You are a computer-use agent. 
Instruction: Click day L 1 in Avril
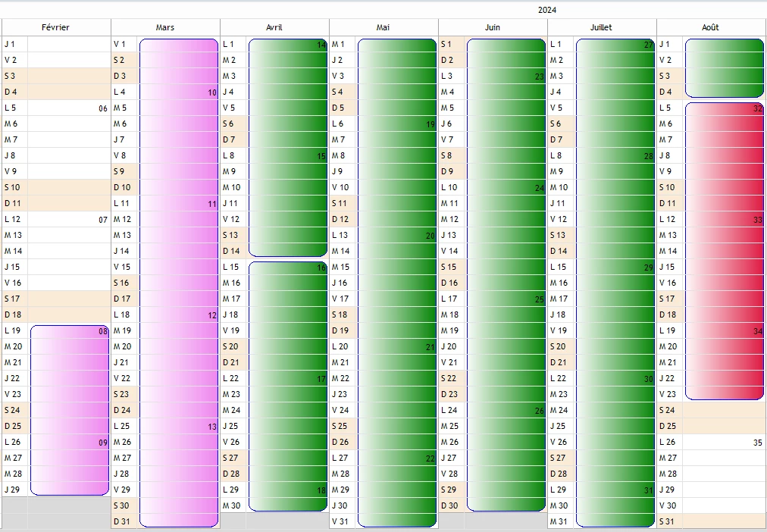pyautogui.click(x=228, y=45)
